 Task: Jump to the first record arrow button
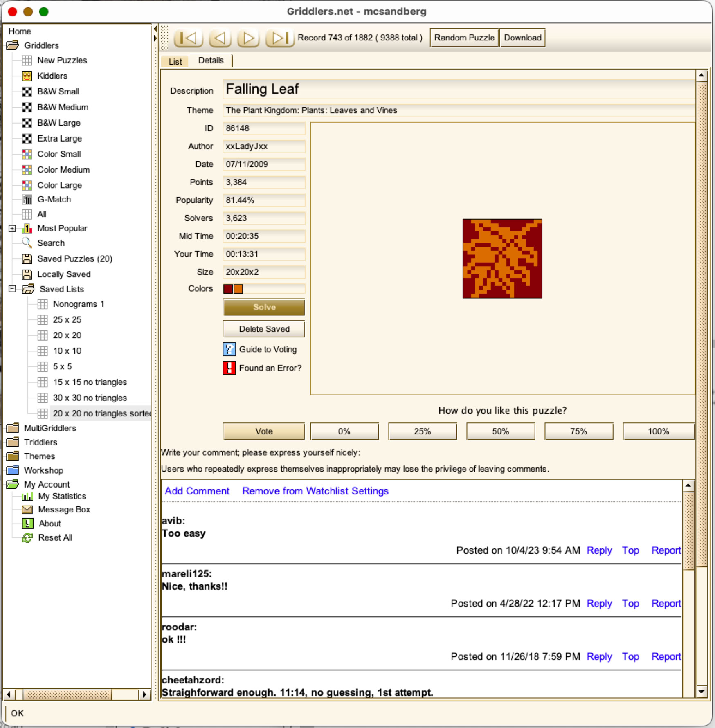coord(188,38)
